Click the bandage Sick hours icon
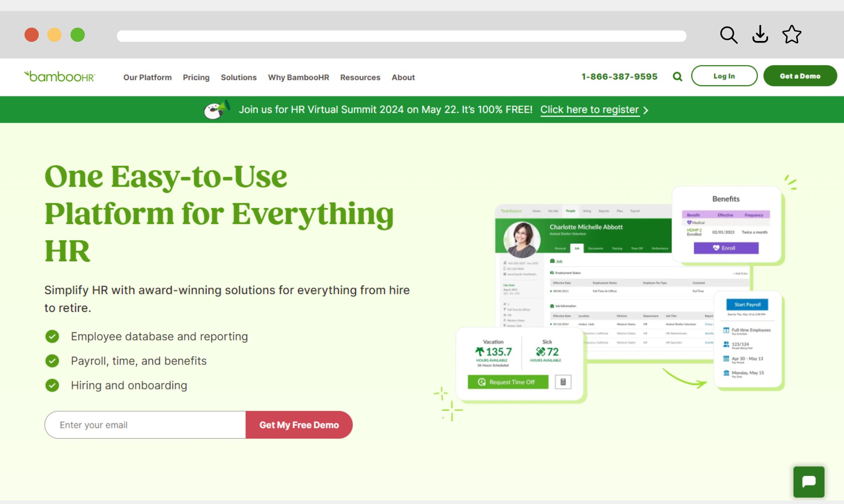Viewport: 844px width, 504px height. 541,352
